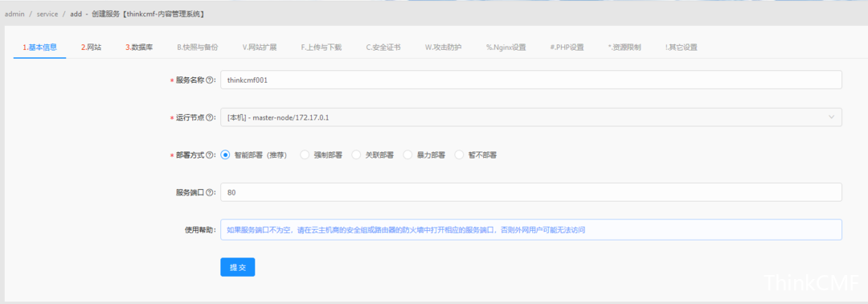Open the *.资源限制 tab
Viewport: 868px width, 304px height.
(x=624, y=47)
